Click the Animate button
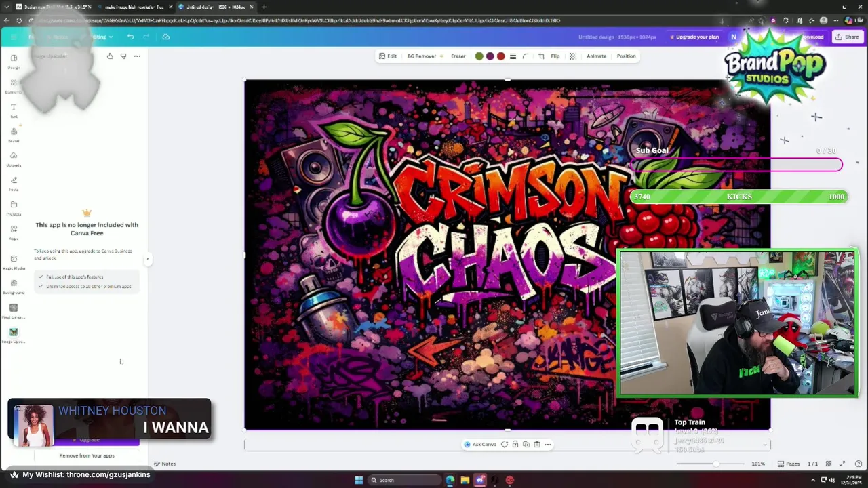Screen dimensions: 868x488 click(597, 56)
